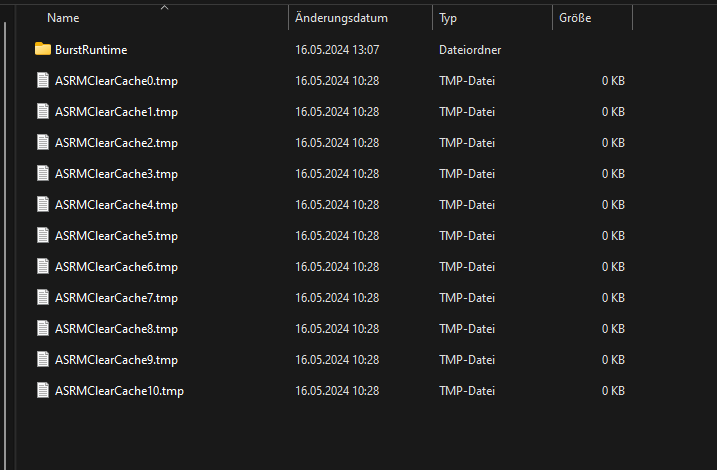Select the ASRMClearCache6.tmp file name

click(116, 266)
